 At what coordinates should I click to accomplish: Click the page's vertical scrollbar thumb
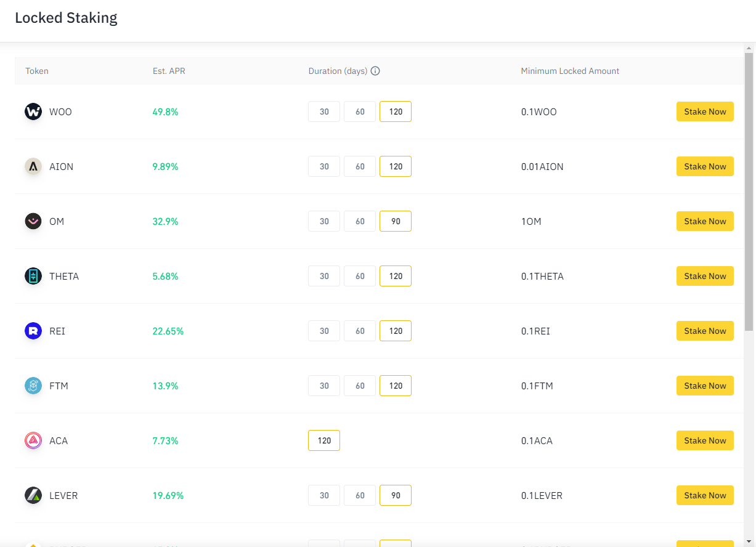click(749, 191)
